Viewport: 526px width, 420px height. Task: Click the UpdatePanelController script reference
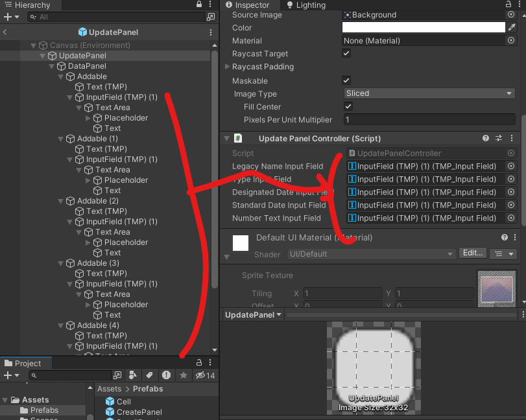click(x=426, y=153)
